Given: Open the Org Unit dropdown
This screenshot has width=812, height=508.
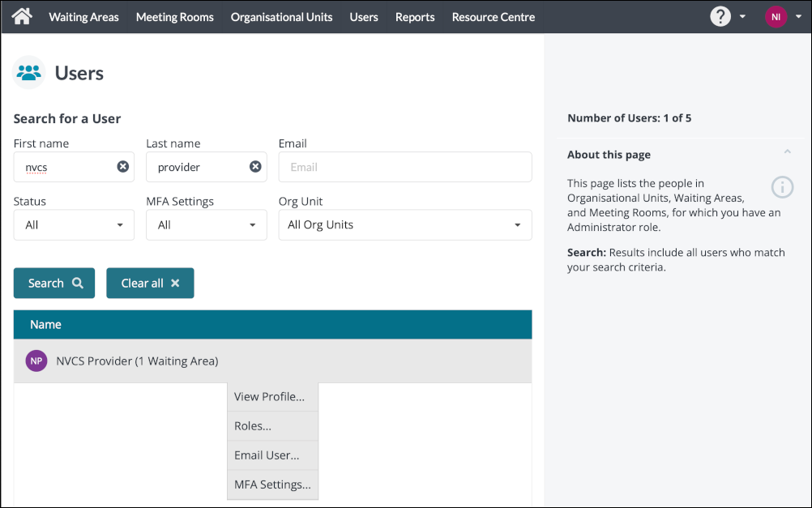Looking at the screenshot, I should click(405, 224).
